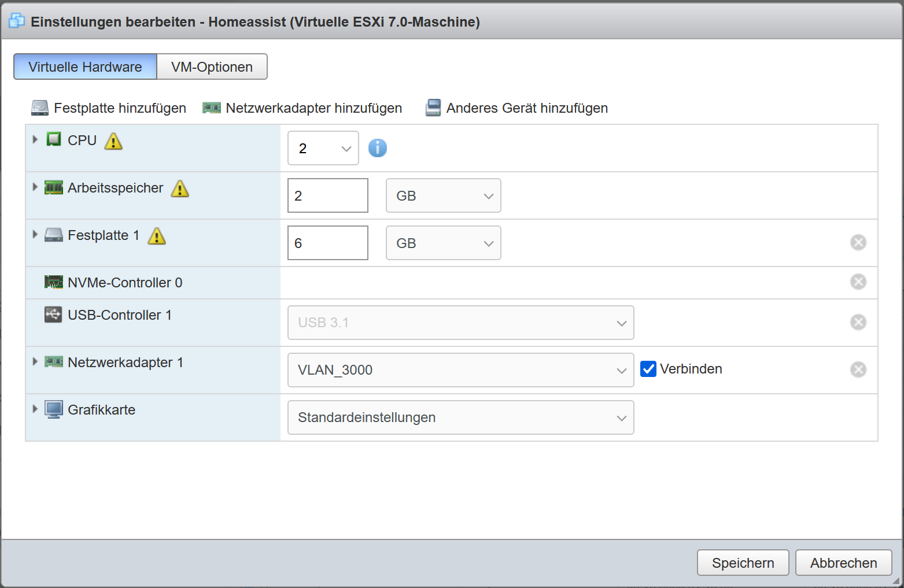Click the Abbrechen button
This screenshot has height=588, width=904.
[x=843, y=563]
